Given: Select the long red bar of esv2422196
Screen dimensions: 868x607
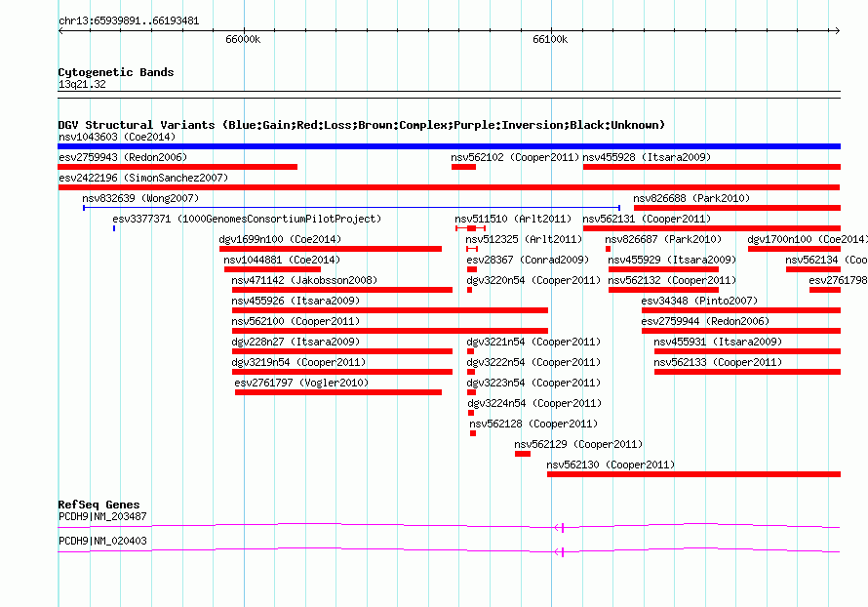Looking at the screenshot, I should click(449, 187).
